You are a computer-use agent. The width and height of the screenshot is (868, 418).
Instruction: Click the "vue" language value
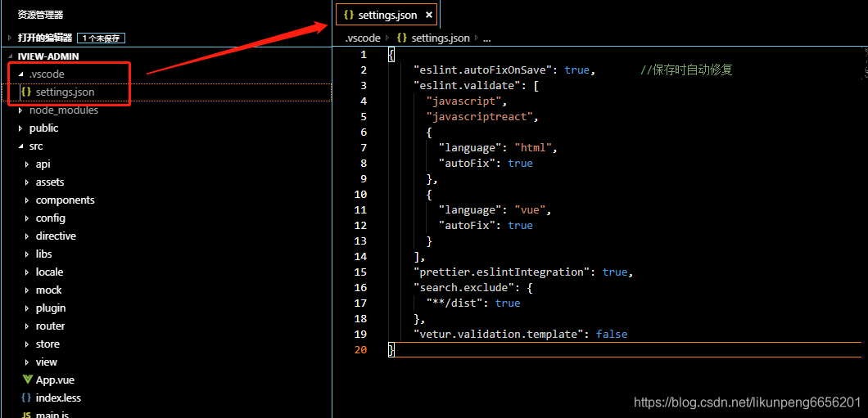click(530, 210)
